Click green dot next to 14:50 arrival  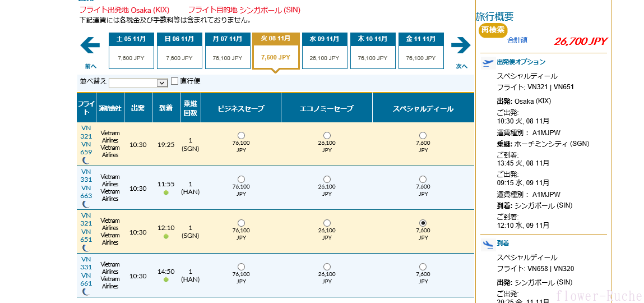click(x=166, y=279)
